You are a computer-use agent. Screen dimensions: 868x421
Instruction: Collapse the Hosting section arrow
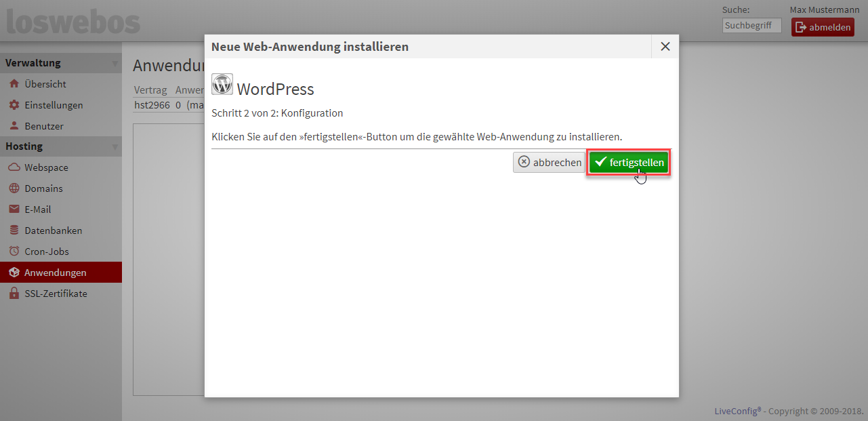(x=115, y=147)
